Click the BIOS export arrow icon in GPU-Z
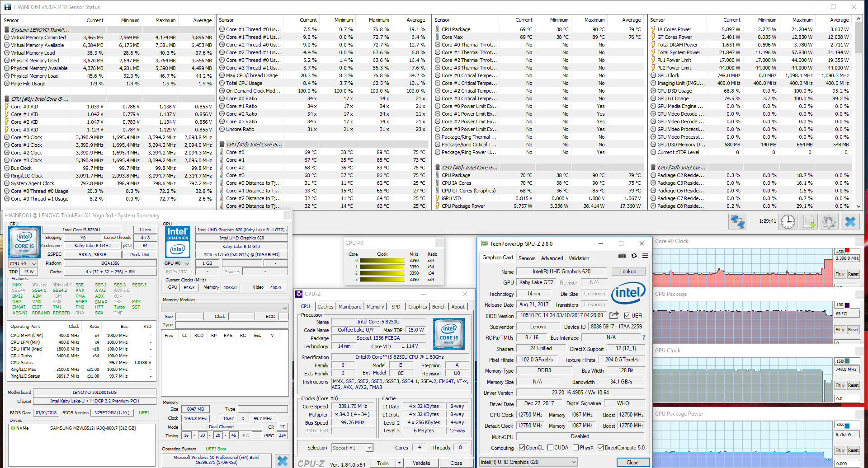Image resolution: width=868 pixels, height=468 pixels. (x=614, y=315)
